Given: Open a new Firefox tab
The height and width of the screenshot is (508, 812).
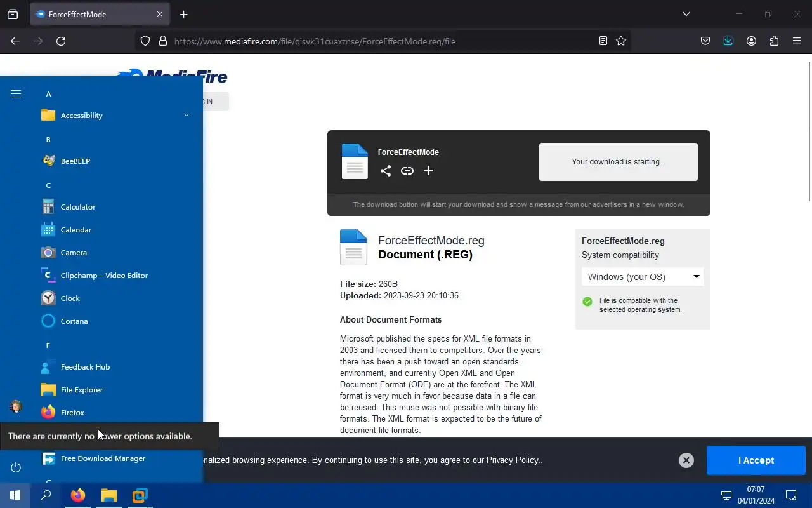Looking at the screenshot, I should pos(183,14).
